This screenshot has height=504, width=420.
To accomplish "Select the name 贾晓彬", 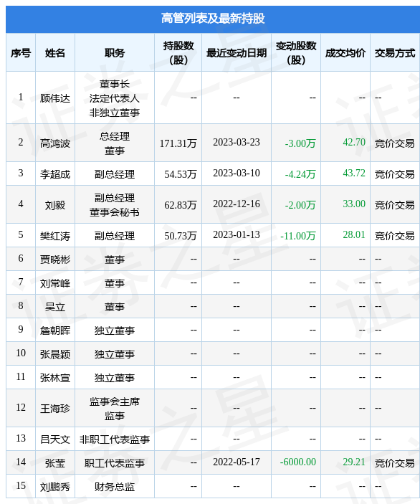I will coord(55,260).
